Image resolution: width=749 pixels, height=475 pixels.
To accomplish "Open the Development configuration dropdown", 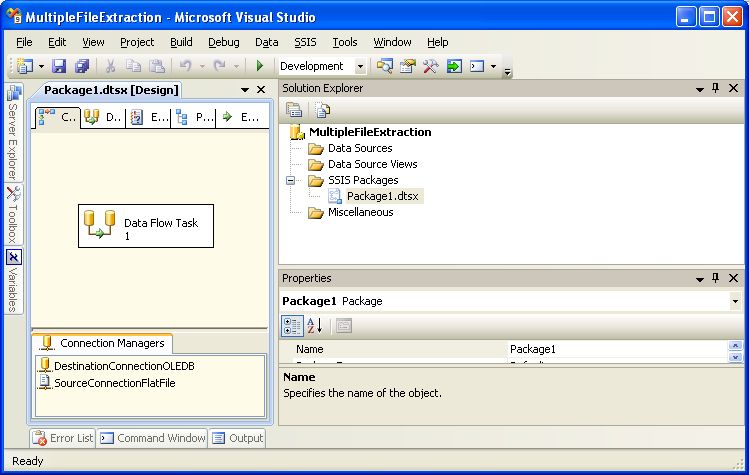I will tap(360, 66).
